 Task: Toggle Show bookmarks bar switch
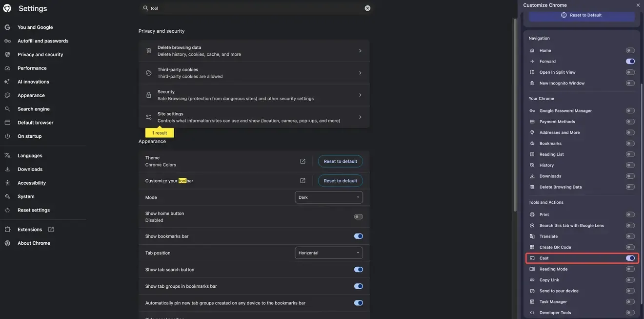(359, 236)
